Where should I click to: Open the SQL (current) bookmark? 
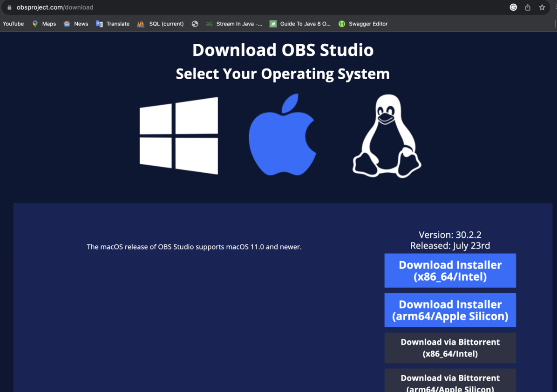161,24
